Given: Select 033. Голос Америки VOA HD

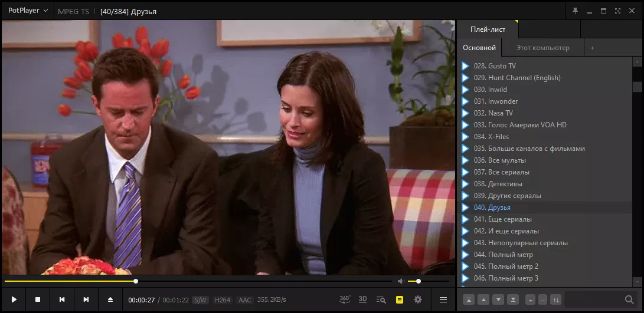Looking at the screenshot, I should pos(544,125).
